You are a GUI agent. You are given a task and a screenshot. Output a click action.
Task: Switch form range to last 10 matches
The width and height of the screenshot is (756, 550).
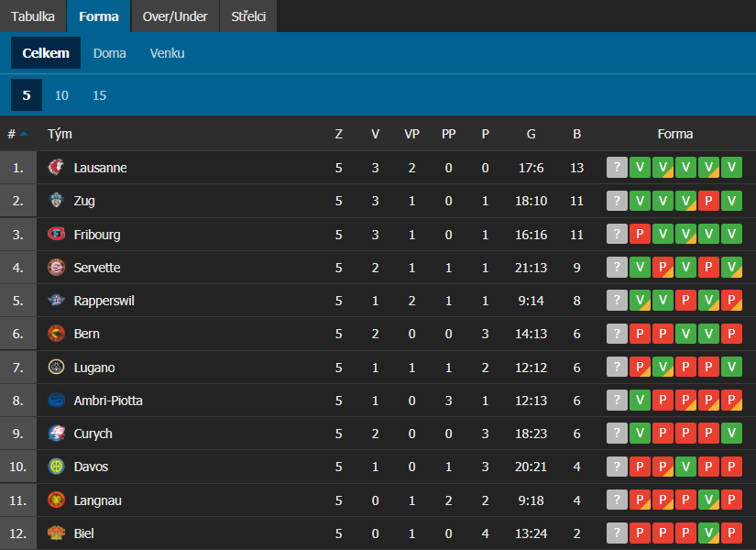coord(61,95)
